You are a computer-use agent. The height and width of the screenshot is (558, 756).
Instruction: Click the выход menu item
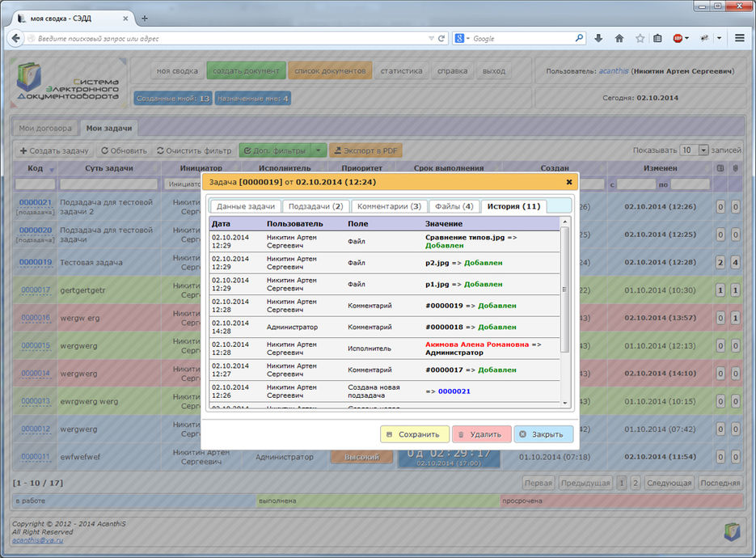494,71
